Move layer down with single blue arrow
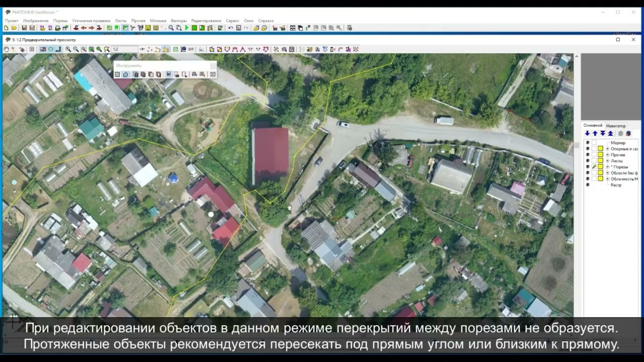Image resolution: width=644 pixels, height=362 pixels. tap(587, 133)
